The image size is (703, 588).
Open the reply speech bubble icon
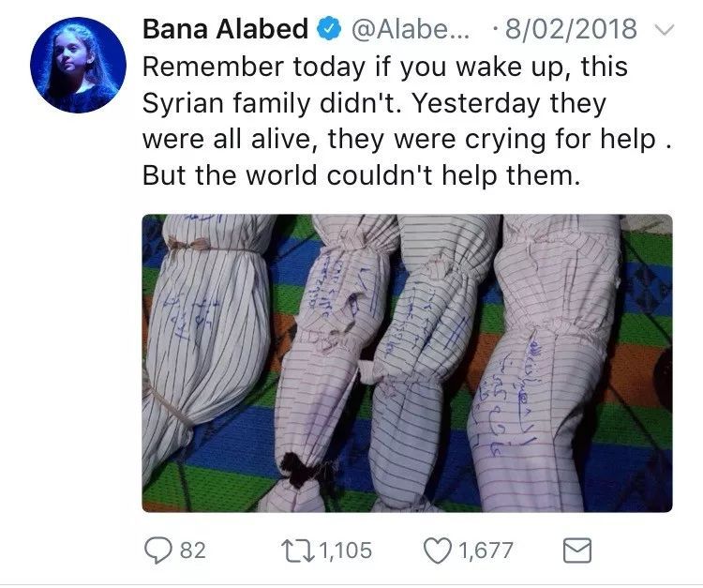click(x=157, y=550)
